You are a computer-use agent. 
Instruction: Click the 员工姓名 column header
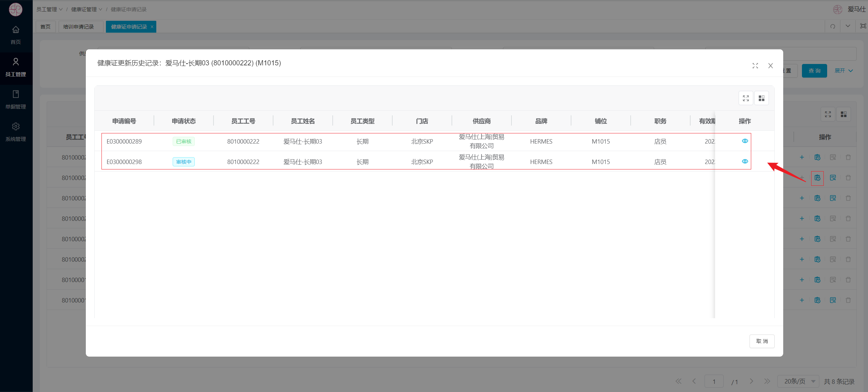tap(303, 121)
